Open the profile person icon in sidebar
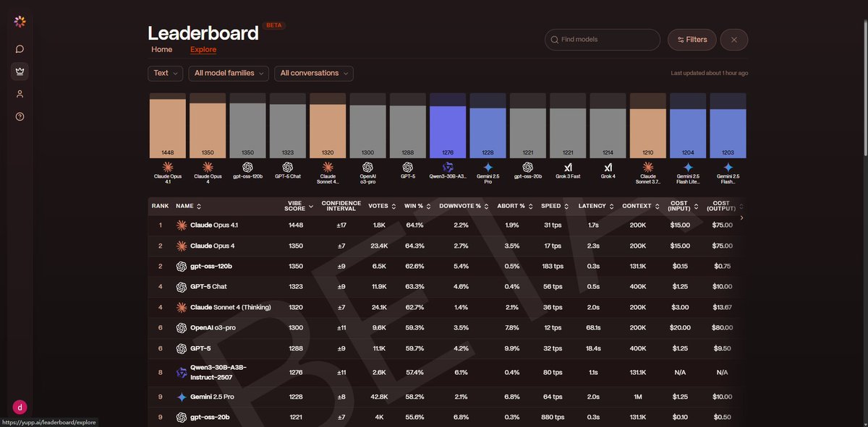 (x=20, y=94)
